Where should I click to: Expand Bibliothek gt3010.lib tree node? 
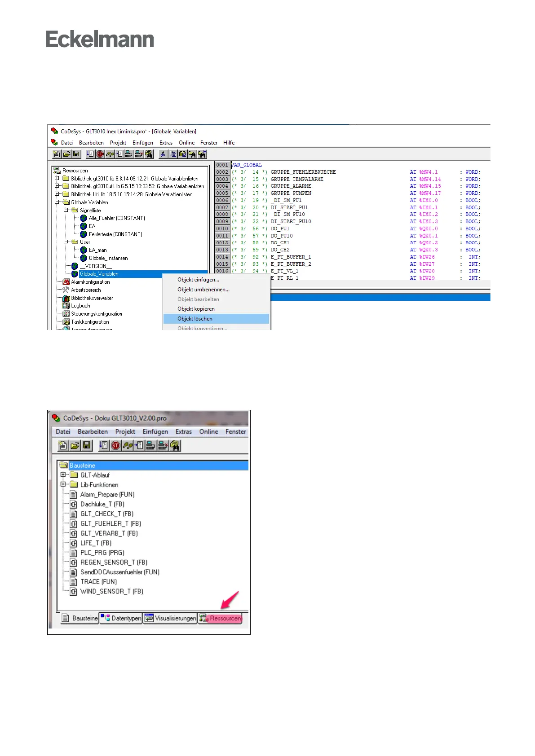pyautogui.click(x=57, y=178)
